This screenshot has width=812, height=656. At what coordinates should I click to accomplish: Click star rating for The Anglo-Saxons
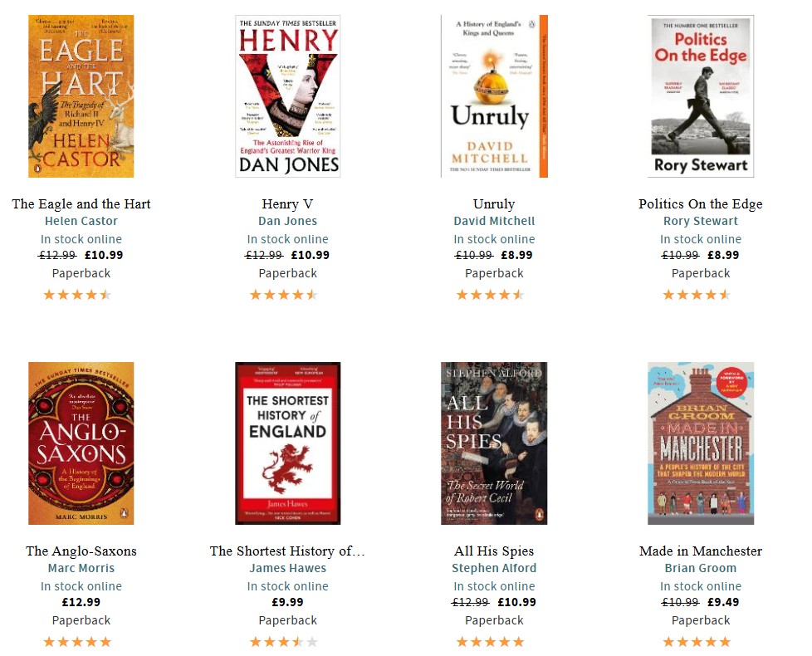click(x=77, y=642)
